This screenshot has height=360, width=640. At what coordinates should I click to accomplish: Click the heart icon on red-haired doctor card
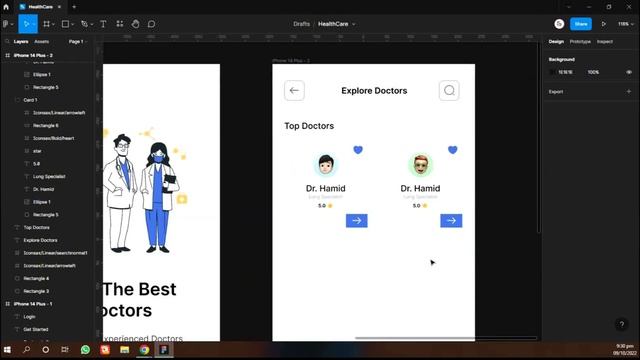click(x=453, y=150)
